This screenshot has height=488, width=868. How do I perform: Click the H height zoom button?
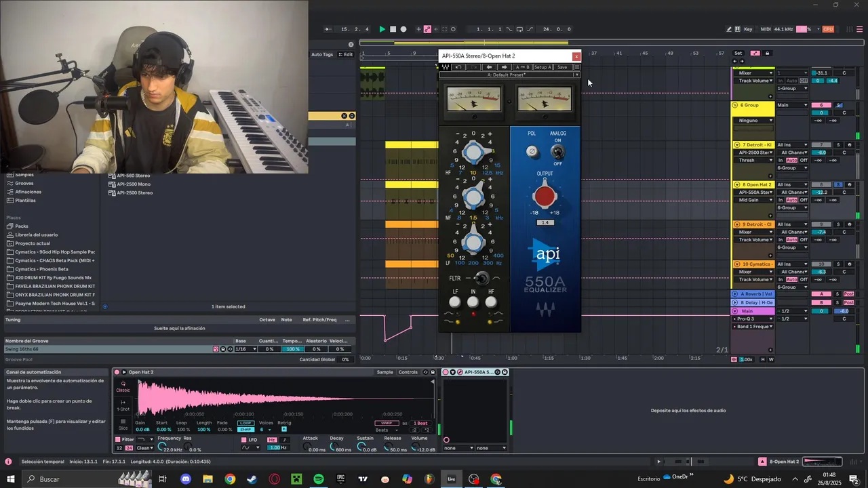coord(763,359)
